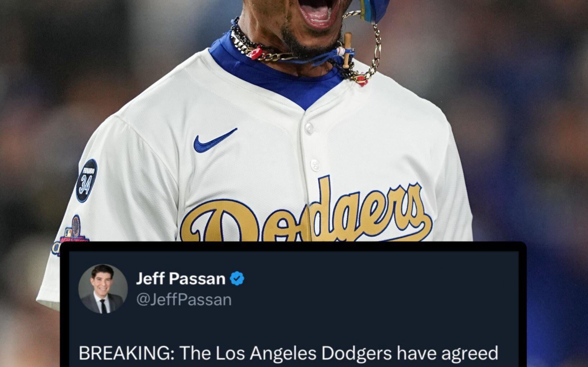The height and width of the screenshot is (367, 588).
Task: Click the word "agreed" in the tweet
Action: tap(470, 354)
